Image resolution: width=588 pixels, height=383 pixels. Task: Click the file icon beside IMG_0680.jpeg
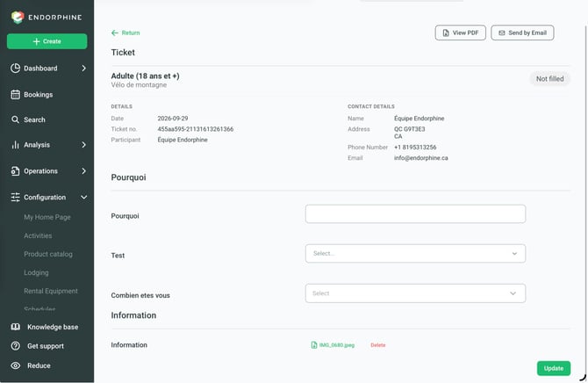pos(314,345)
